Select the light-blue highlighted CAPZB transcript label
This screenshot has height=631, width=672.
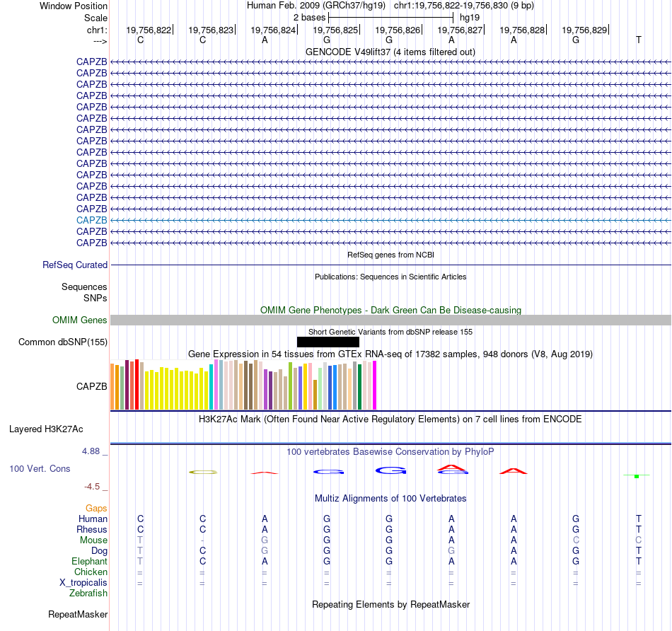[x=92, y=220]
